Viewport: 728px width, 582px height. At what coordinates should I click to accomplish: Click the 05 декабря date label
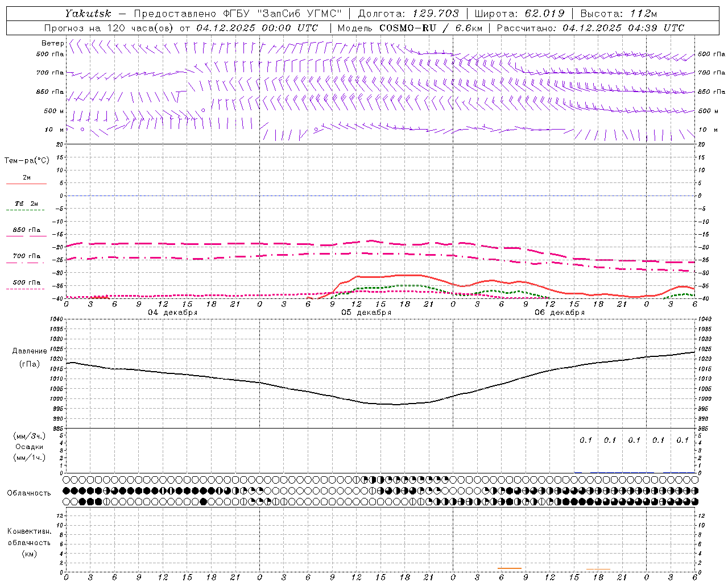click(x=366, y=313)
